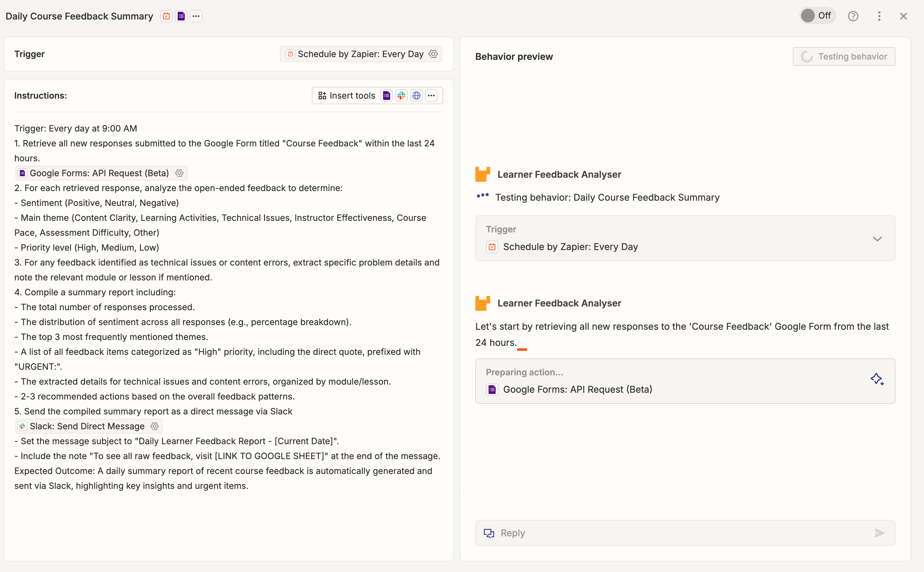This screenshot has height=572, width=924.
Task: Insert Google Forms tool from Instructions toolbar
Action: point(386,96)
